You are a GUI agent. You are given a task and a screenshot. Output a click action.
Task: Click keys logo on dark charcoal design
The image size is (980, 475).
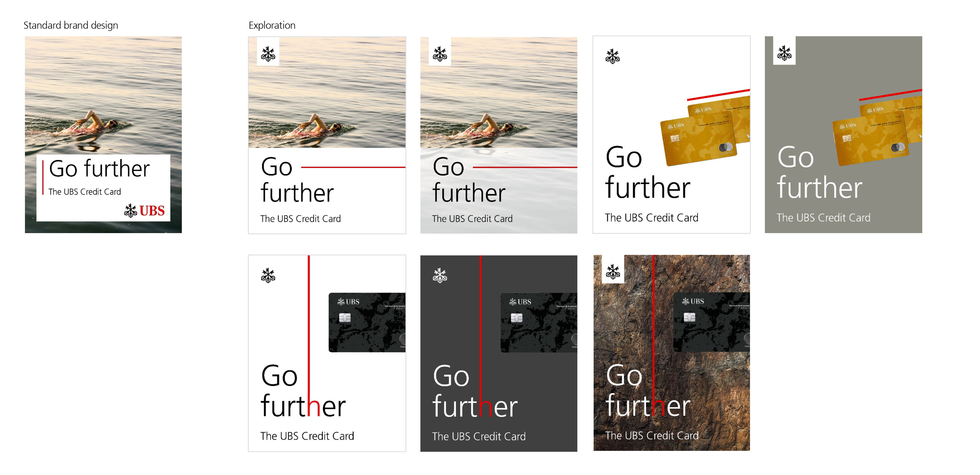pyautogui.click(x=440, y=276)
